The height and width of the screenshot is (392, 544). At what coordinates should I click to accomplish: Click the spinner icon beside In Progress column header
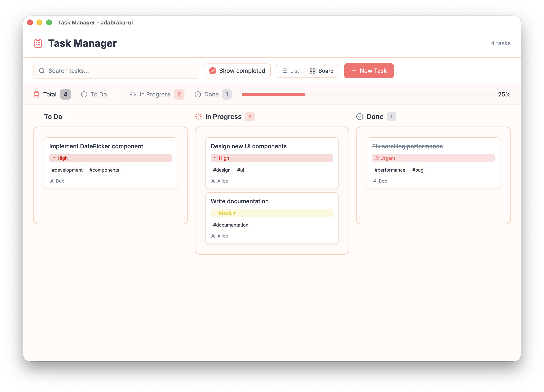click(198, 117)
